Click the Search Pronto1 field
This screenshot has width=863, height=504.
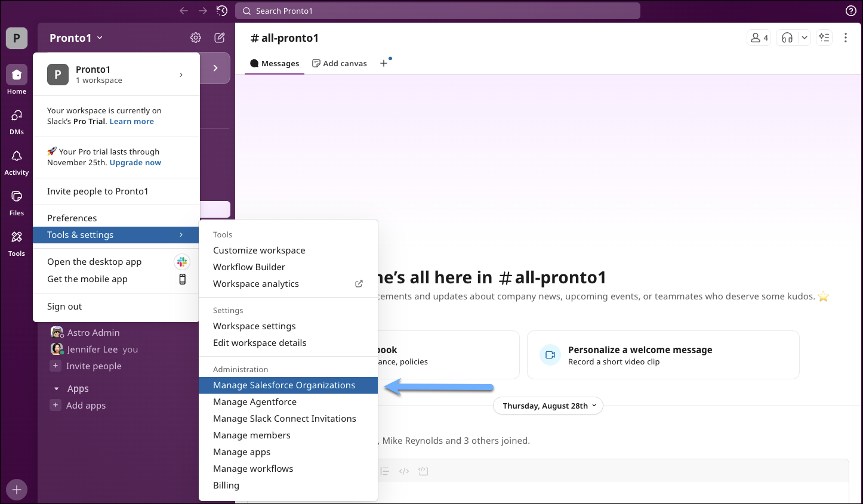click(x=437, y=10)
